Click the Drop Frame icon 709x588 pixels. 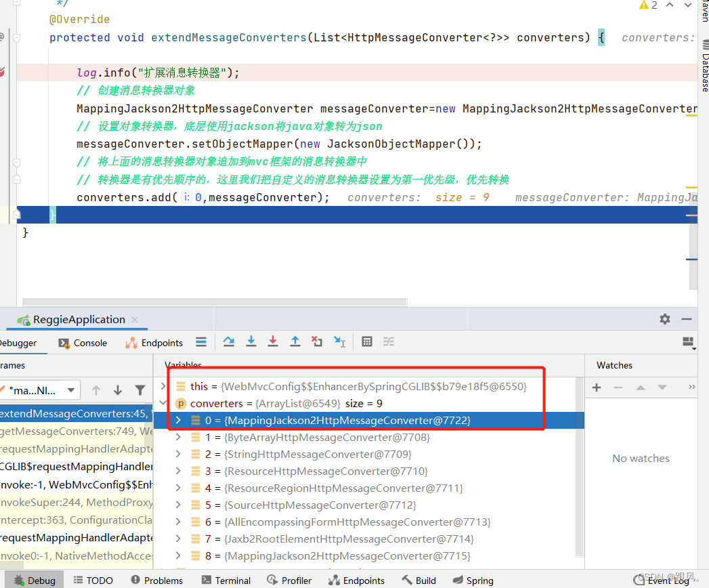click(x=317, y=341)
